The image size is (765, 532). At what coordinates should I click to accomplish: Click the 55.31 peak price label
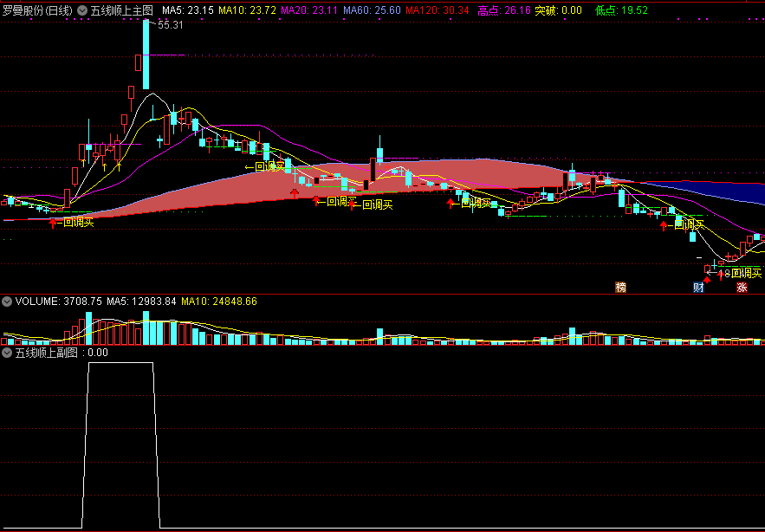[171, 25]
